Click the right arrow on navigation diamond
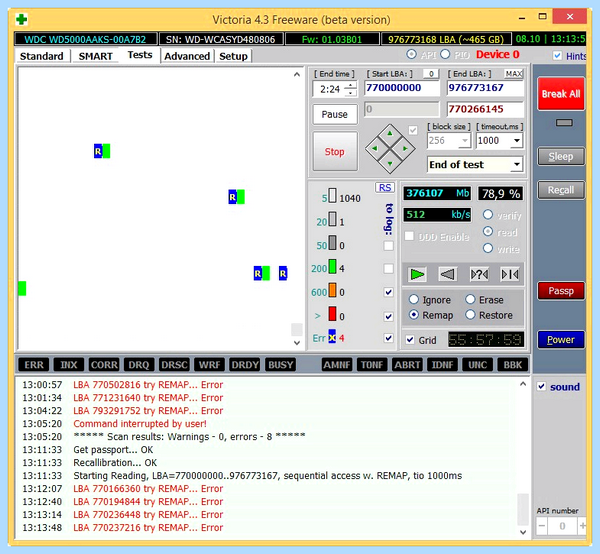 click(x=405, y=148)
